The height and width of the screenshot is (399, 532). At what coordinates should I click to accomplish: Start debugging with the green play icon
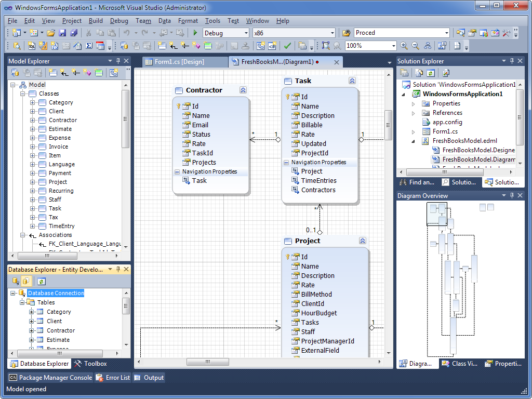195,33
